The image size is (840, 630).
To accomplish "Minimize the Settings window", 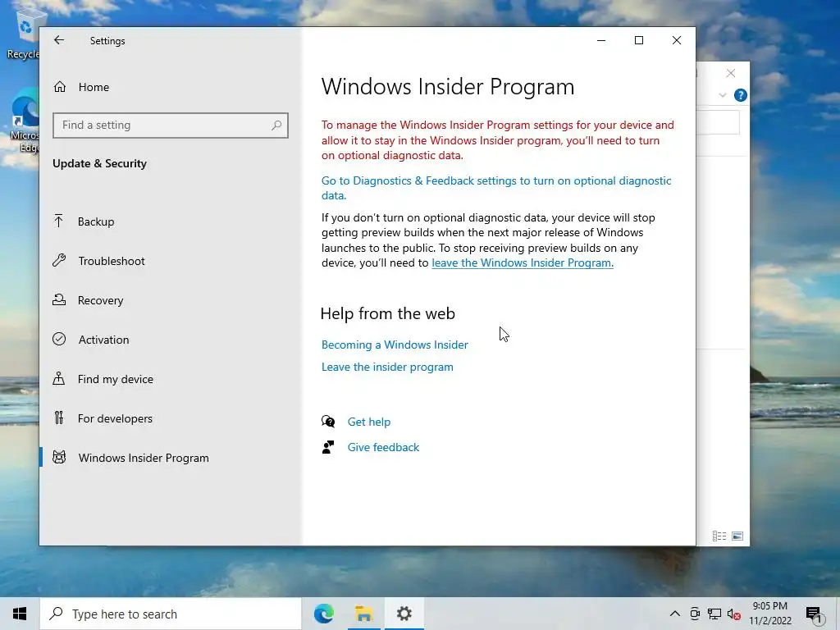I will 601,40.
